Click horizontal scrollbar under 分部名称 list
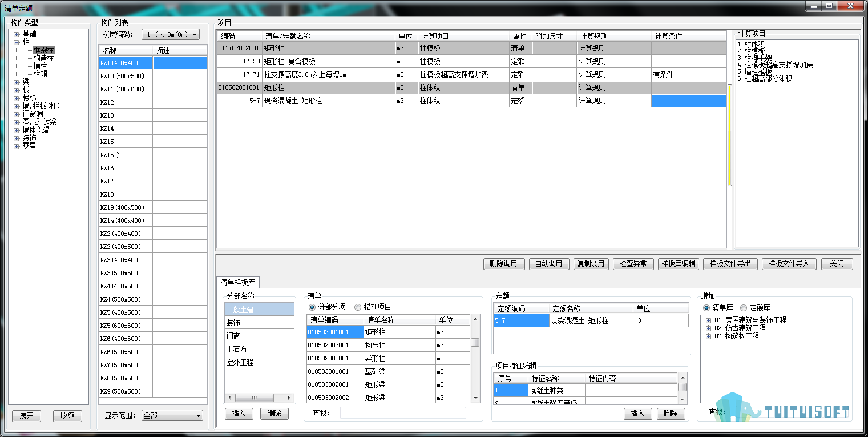 pyautogui.click(x=260, y=398)
